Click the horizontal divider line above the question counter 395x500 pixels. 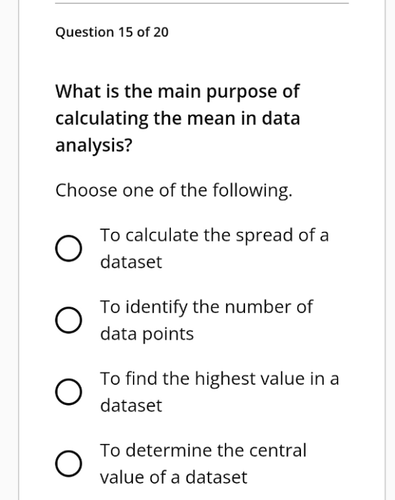[202, 3]
